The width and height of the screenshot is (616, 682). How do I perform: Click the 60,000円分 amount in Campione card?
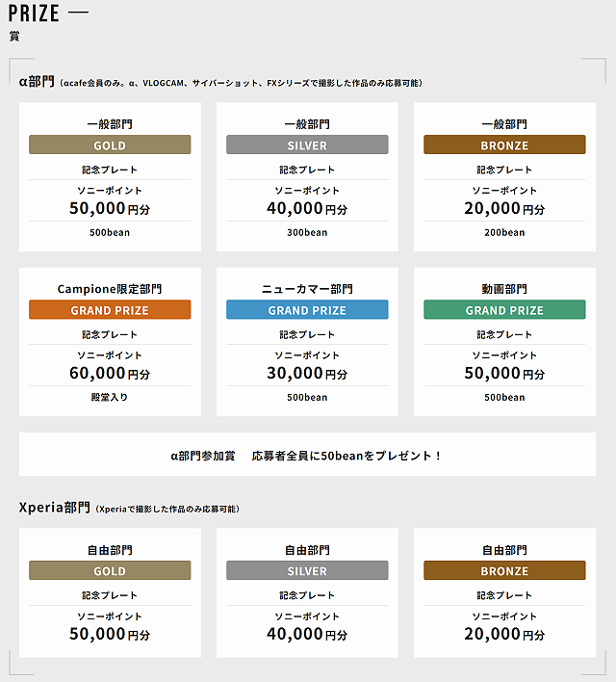pos(110,373)
